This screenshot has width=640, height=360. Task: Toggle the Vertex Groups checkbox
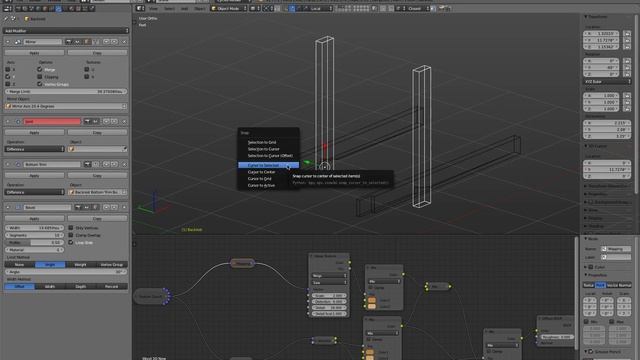click(39, 84)
